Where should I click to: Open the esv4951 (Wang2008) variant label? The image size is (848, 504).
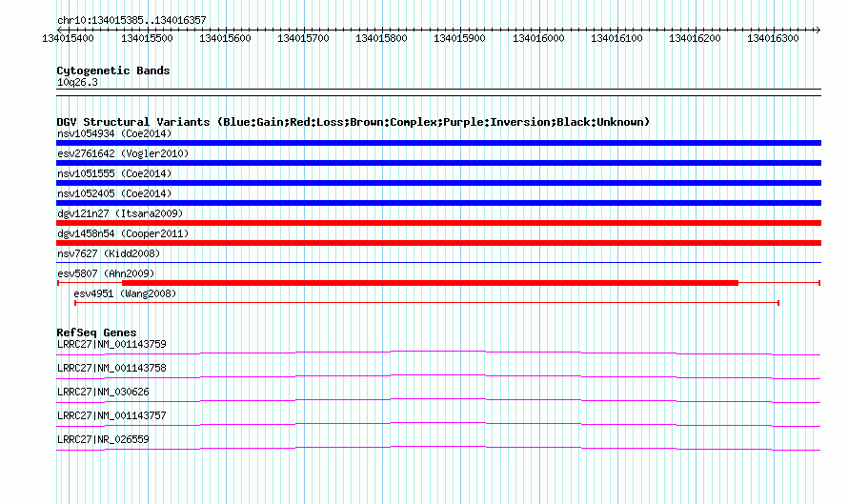pos(125,293)
